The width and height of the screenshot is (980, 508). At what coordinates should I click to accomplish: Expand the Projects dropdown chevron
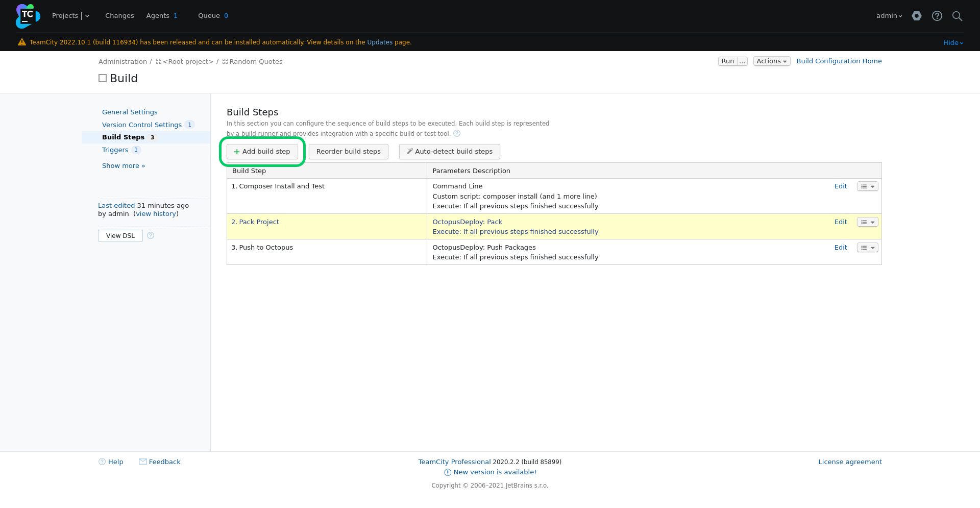(87, 16)
